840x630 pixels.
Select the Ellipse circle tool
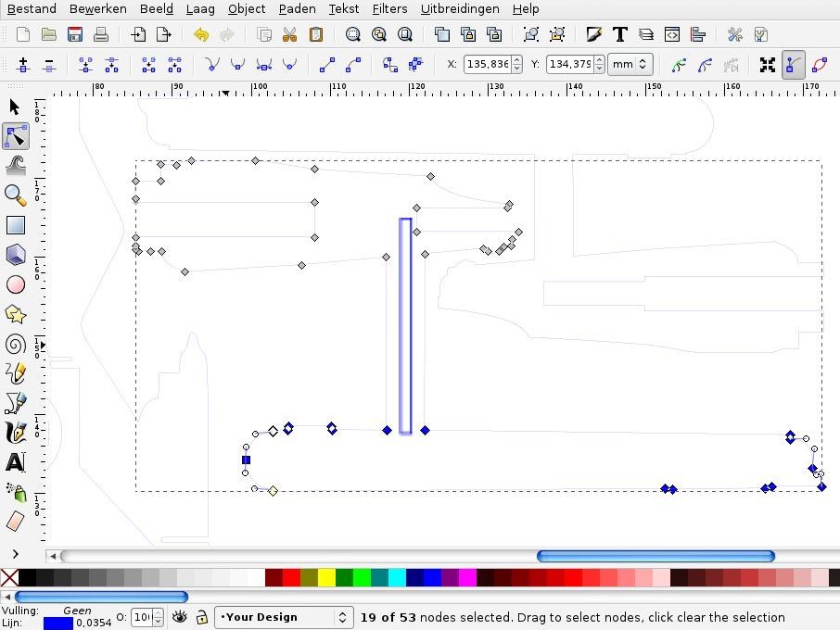16,284
